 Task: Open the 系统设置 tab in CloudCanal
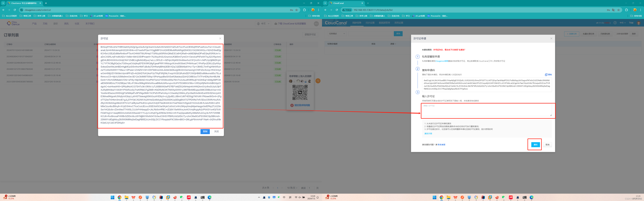point(399,23)
